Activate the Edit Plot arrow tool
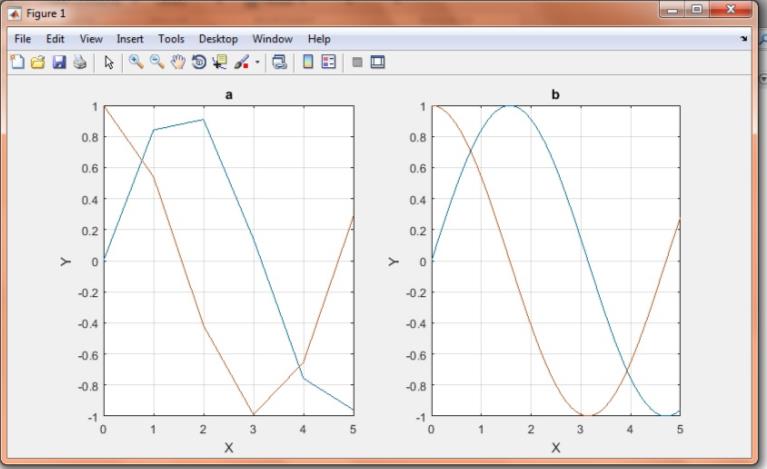This screenshot has width=767, height=469. [109, 62]
